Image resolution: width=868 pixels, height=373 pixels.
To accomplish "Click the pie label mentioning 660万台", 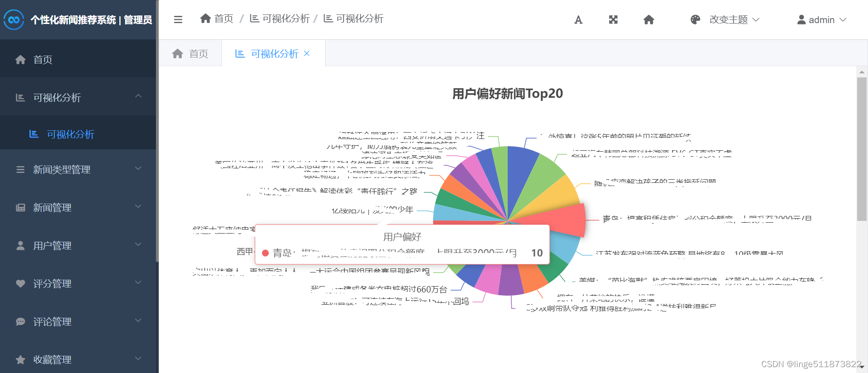I will coord(380,289).
